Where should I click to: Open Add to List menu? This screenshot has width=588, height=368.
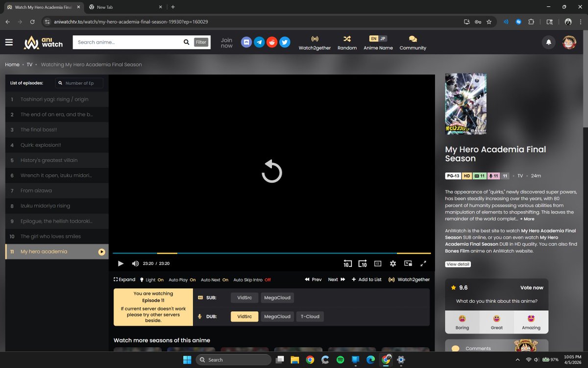[x=367, y=280]
